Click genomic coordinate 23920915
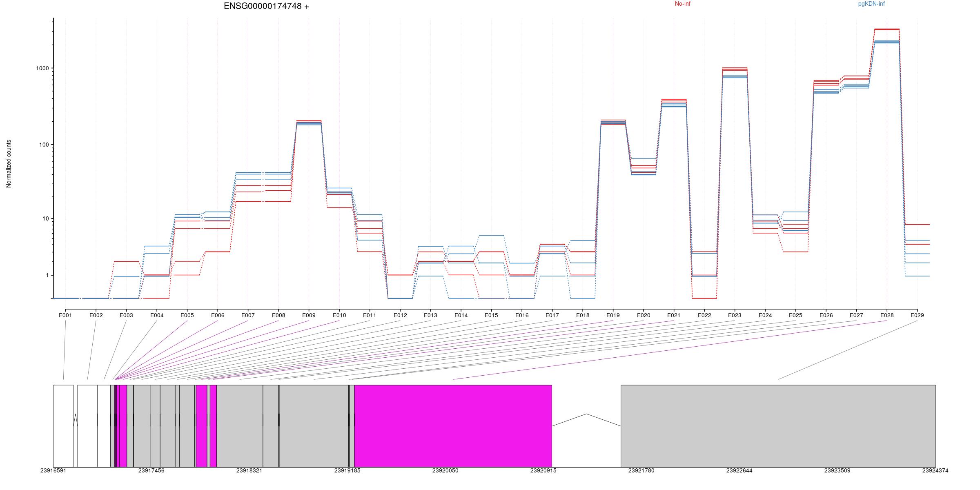This screenshot has height=490, width=980. click(543, 470)
